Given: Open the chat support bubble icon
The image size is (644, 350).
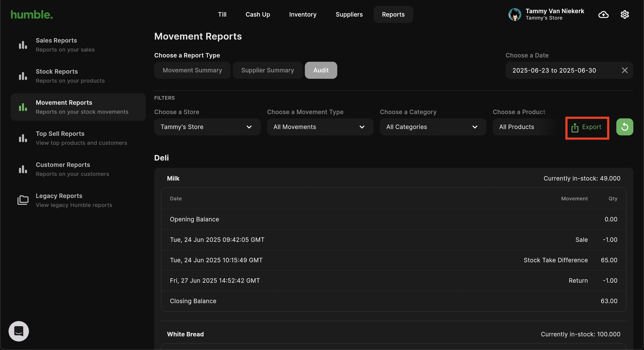Looking at the screenshot, I should tap(19, 331).
